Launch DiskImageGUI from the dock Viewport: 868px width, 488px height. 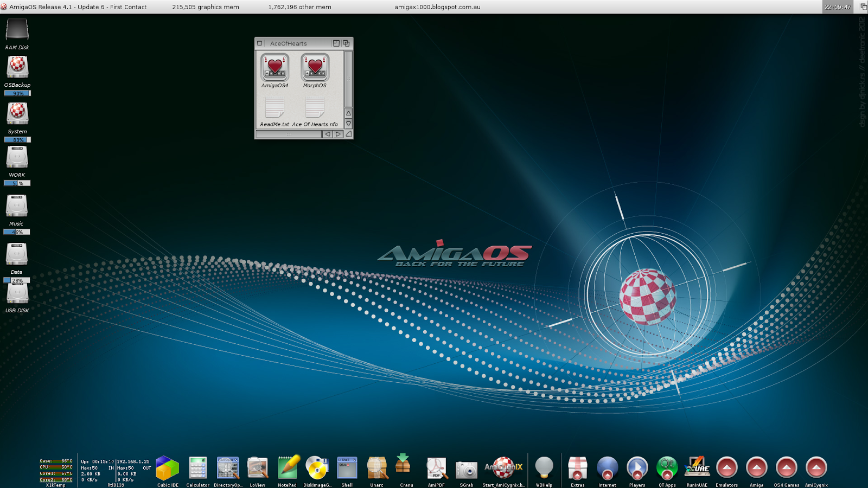click(x=317, y=468)
